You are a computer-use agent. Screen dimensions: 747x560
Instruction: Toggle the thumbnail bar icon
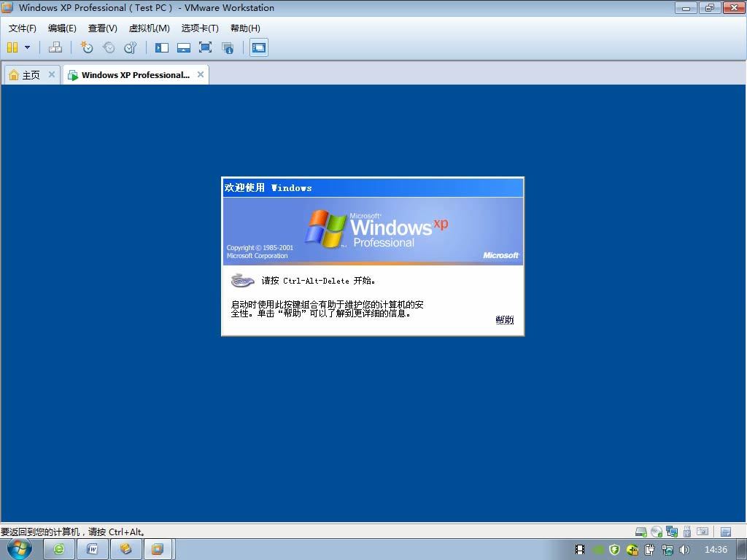tap(183, 47)
